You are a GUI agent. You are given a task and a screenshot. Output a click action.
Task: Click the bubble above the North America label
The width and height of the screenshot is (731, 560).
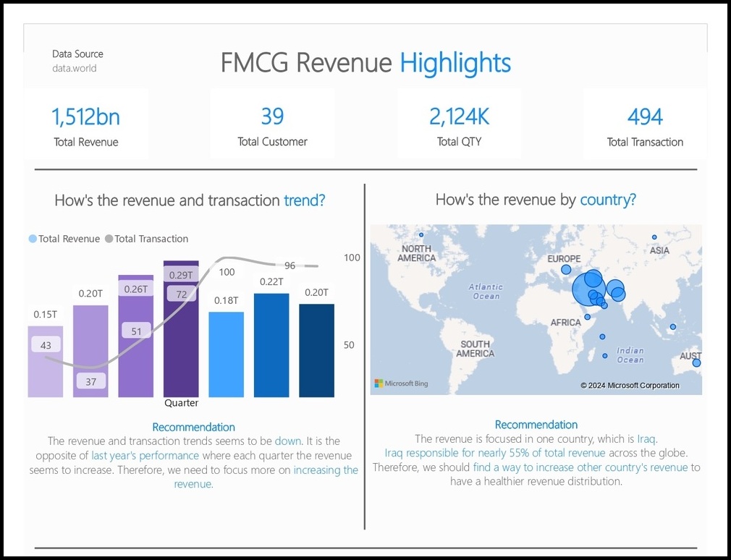(x=421, y=234)
